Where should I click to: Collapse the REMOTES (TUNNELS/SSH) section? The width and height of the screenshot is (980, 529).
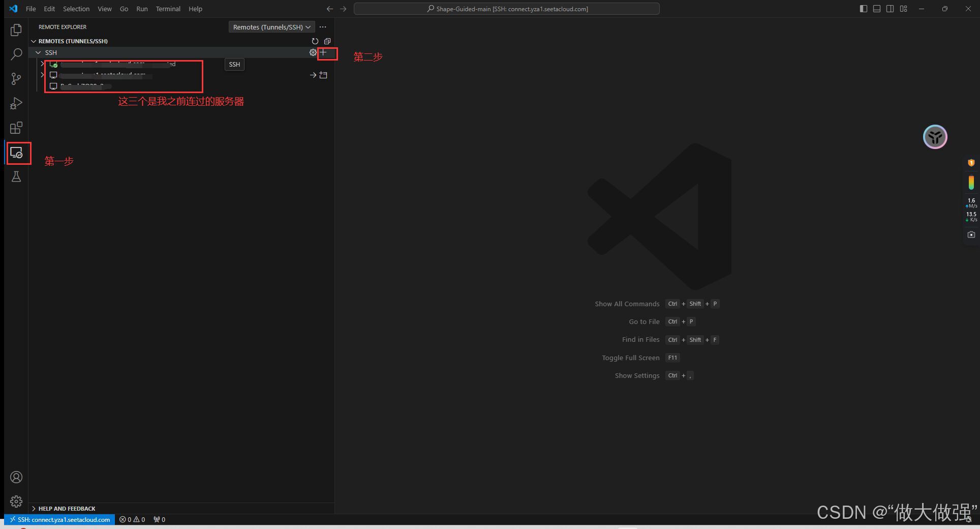click(34, 41)
